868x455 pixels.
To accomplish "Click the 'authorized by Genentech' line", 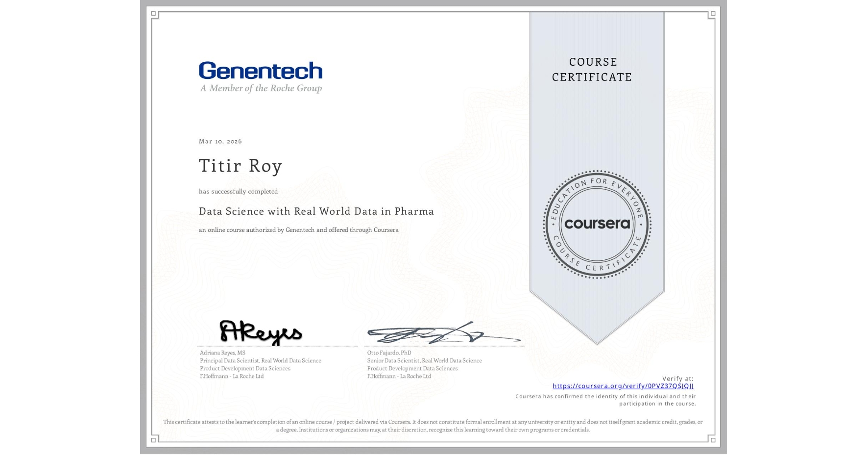I will pyautogui.click(x=299, y=230).
